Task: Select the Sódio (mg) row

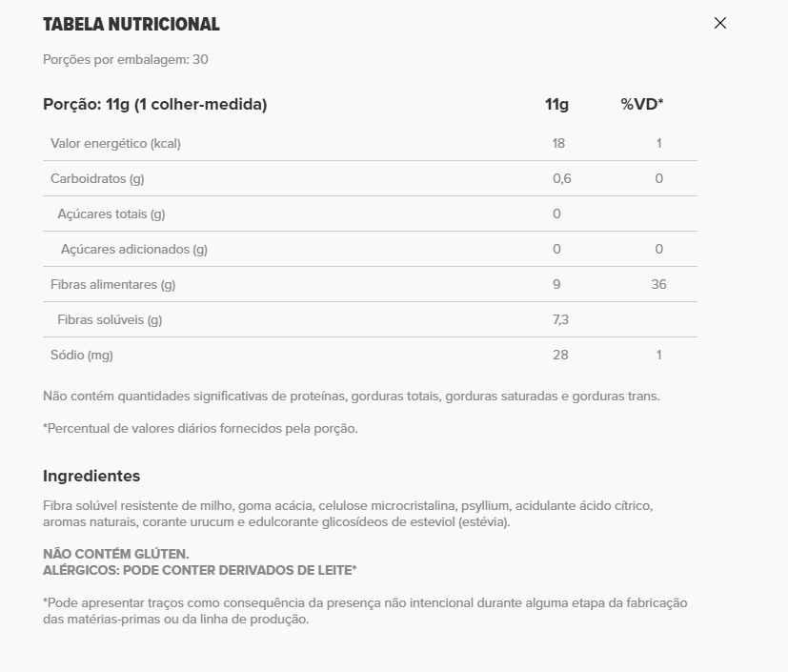Action: pyautogui.click(x=370, y=355)
